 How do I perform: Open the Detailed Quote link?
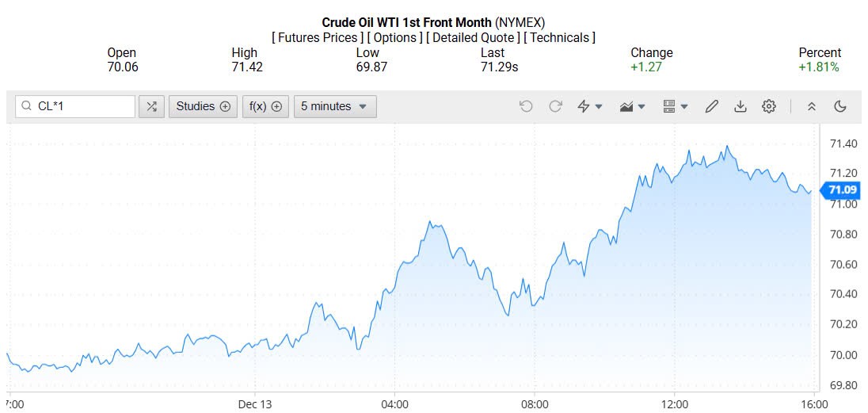click(x=473, y=37)
